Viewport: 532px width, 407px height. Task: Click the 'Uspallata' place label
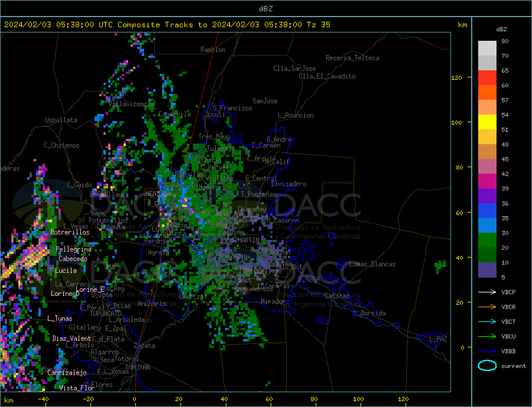[61, 120]
